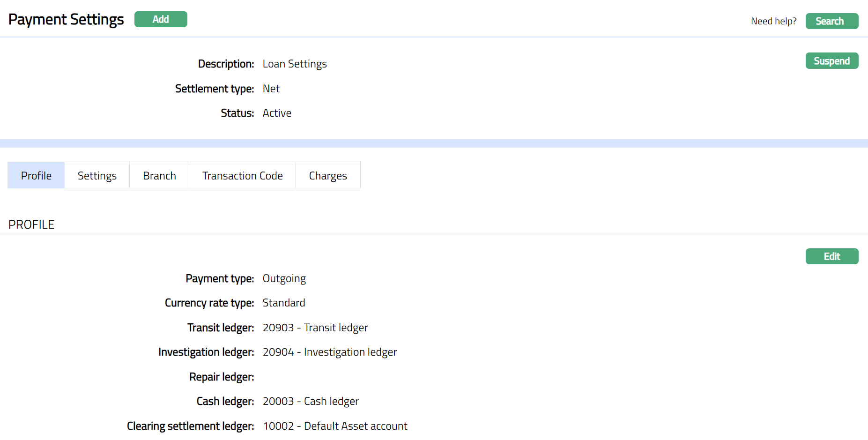868x440 pixels.
Task: Select the Profile tab
Action: 36,176
